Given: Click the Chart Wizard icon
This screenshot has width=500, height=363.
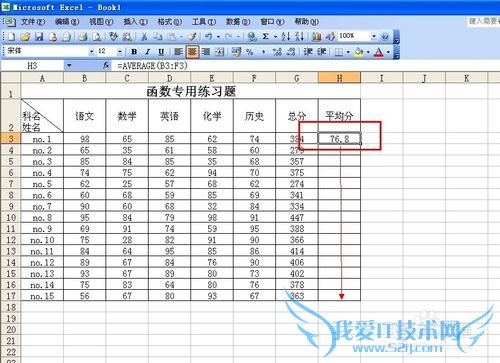Looking at the screenshot, I should [x=316, y=36].
